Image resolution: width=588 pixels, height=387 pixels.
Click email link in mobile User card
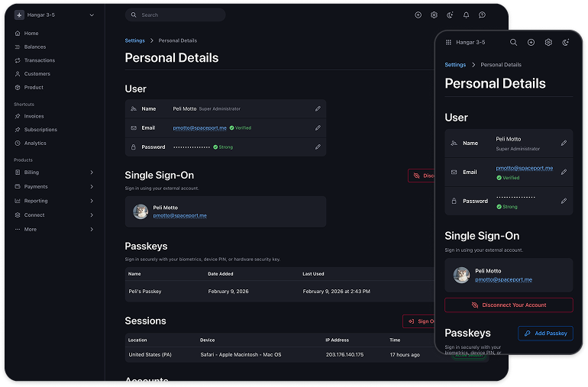[x=525, y=168]
